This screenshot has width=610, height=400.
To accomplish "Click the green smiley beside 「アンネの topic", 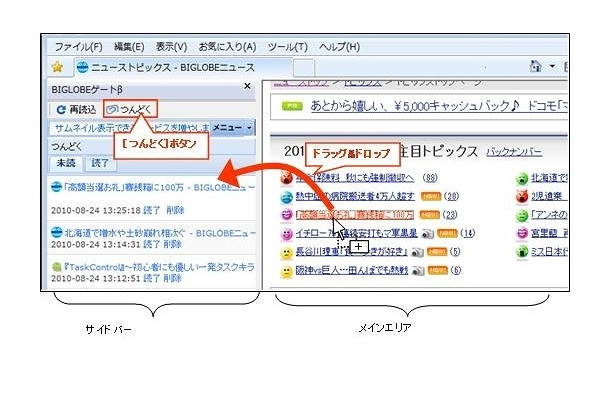I will click(522, 215).
